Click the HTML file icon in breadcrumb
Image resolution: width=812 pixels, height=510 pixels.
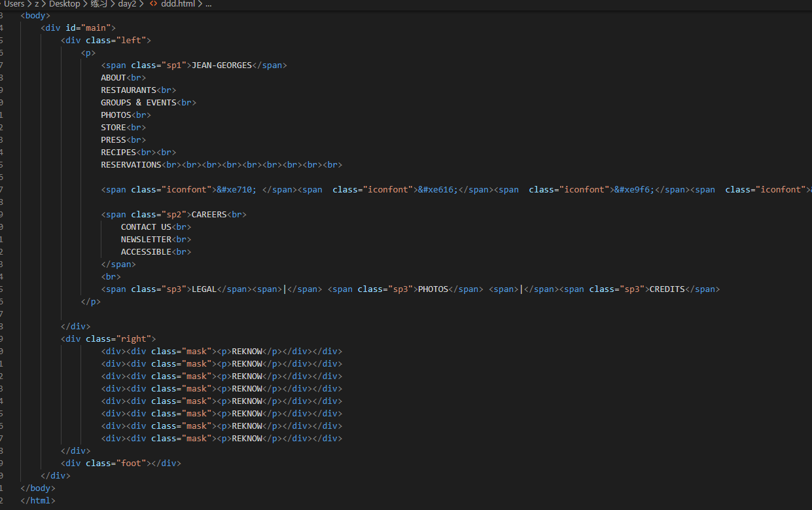(153, 4)
